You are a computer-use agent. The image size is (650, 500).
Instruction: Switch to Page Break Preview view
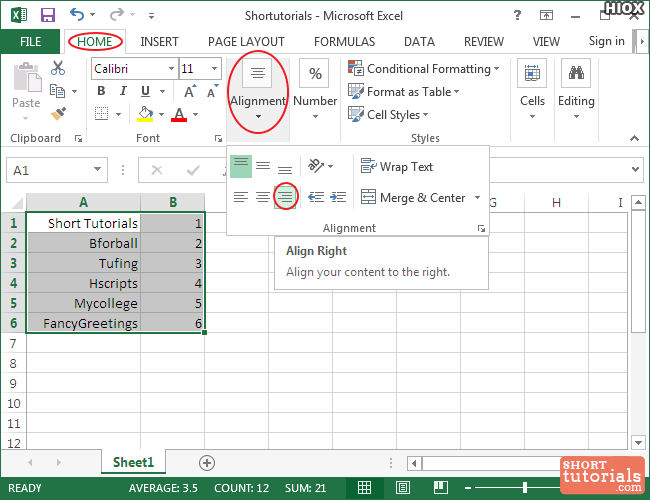click(x=441, y=488)
